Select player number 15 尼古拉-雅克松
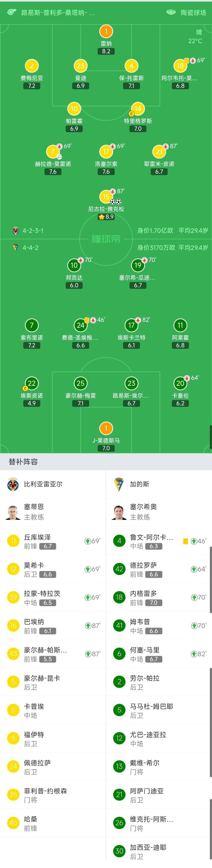 click(x=106, y=197)
